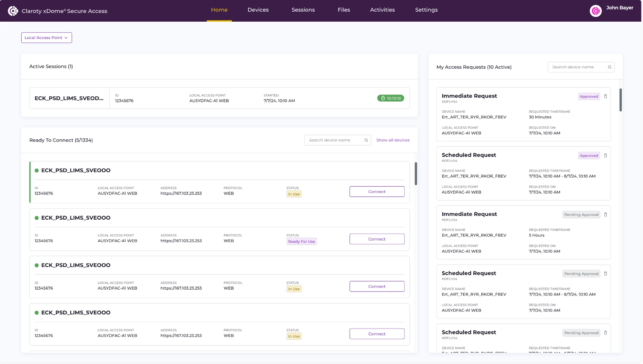Click the truncated ECK_PSD_LIMS_SVEOD session card
Image resolution: width=643 pixels, height=364 pixels.
[69, 98]
